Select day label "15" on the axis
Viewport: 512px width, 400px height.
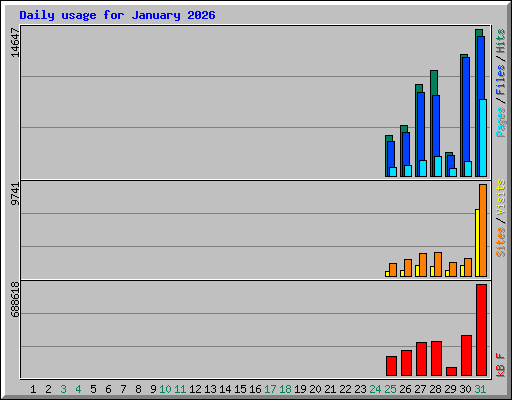pos(240,389)
